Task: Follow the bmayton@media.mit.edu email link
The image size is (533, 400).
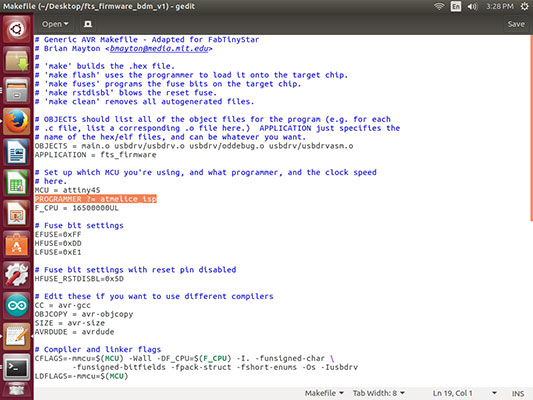Action: pos(159,49)
